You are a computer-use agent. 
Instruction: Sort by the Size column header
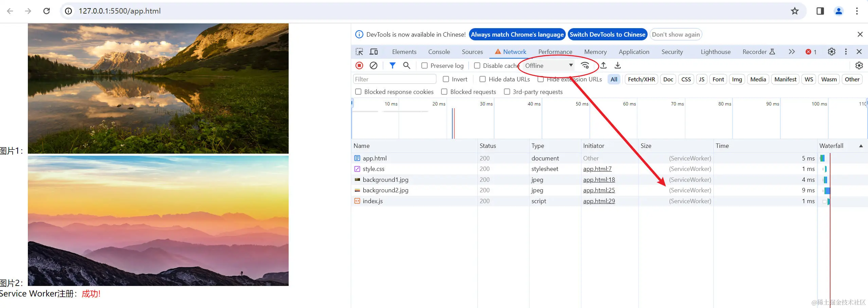tap(676, 146)
